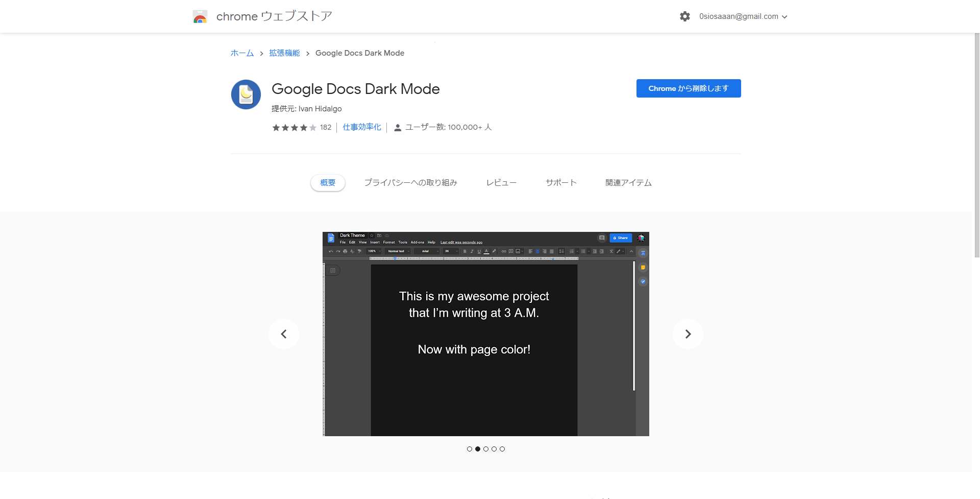Viewport: 980px width, 499px height.
Task: Select the second carousel dot
Action: [x=478, y=449]
